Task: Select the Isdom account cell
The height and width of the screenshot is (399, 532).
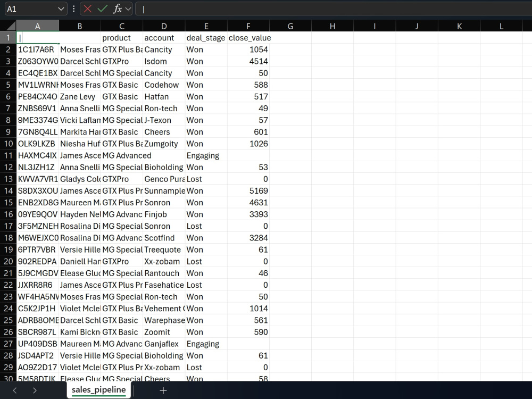Action: (x=164, y=61)
